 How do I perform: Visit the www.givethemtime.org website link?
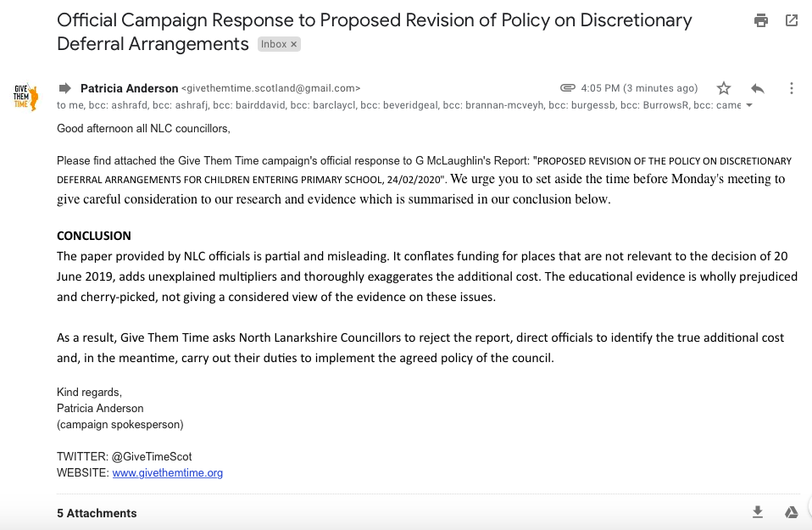(x=167, y=473)
